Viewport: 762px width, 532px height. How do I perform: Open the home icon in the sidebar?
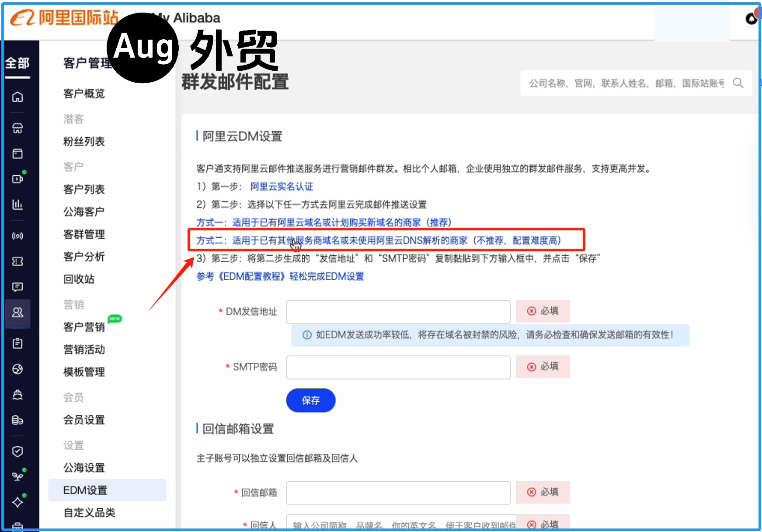click(x=17, y=97)
